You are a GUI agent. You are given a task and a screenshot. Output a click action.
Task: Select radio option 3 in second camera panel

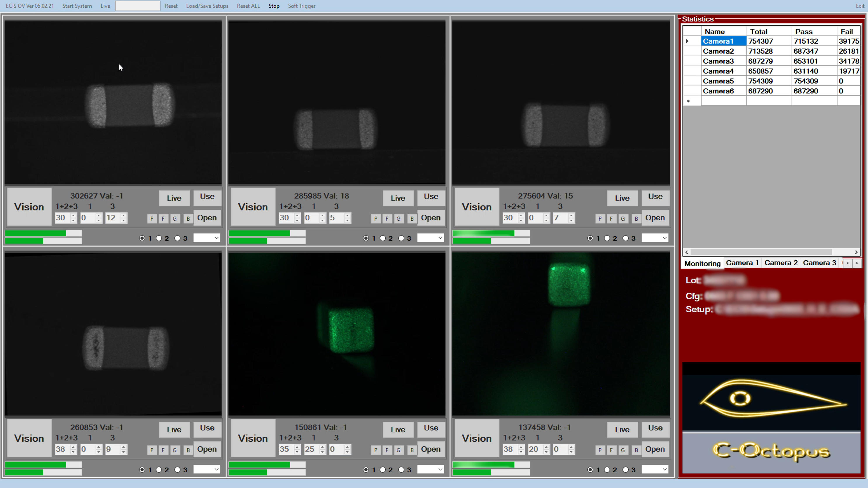pos(401,238)
